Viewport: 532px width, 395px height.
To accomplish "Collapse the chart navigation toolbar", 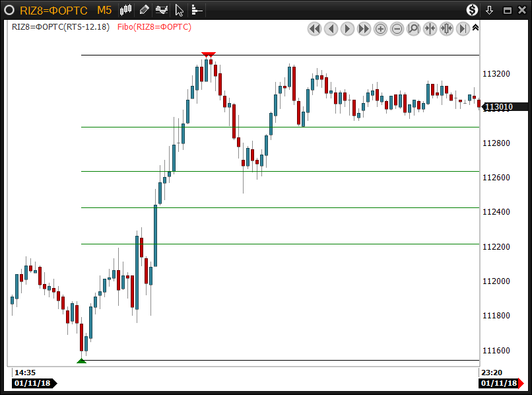I will [x=476, y=28].
